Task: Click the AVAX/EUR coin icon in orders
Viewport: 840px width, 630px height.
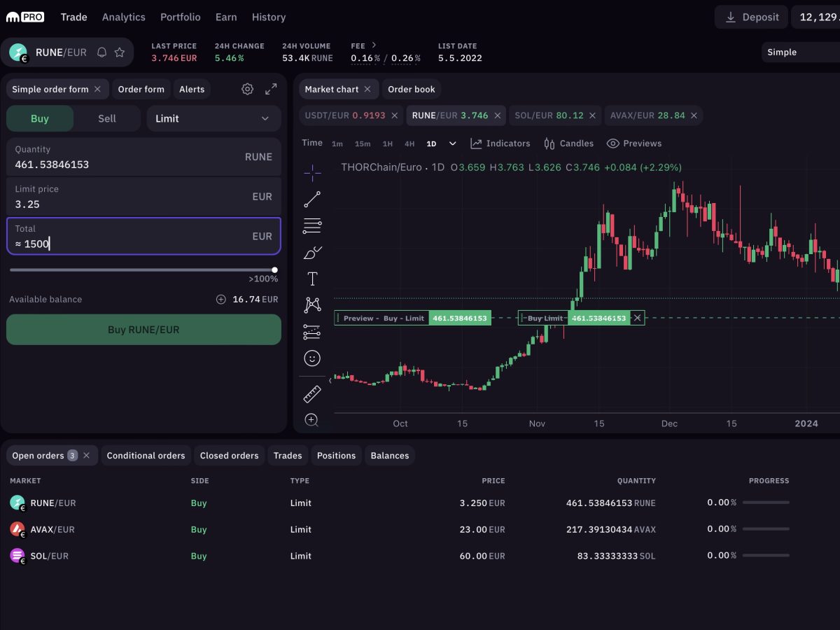Action: [17, 529]
